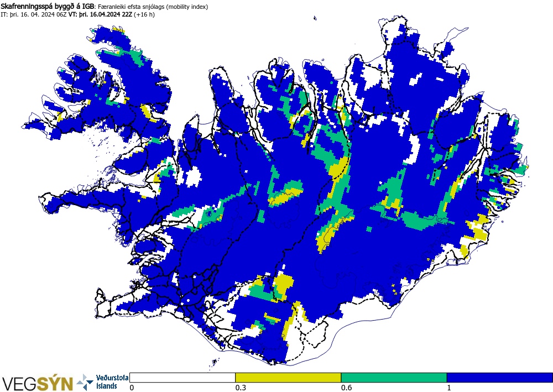Click the legend value label '0'
This screenshot has width=553, height=392.
pos(132,388)
